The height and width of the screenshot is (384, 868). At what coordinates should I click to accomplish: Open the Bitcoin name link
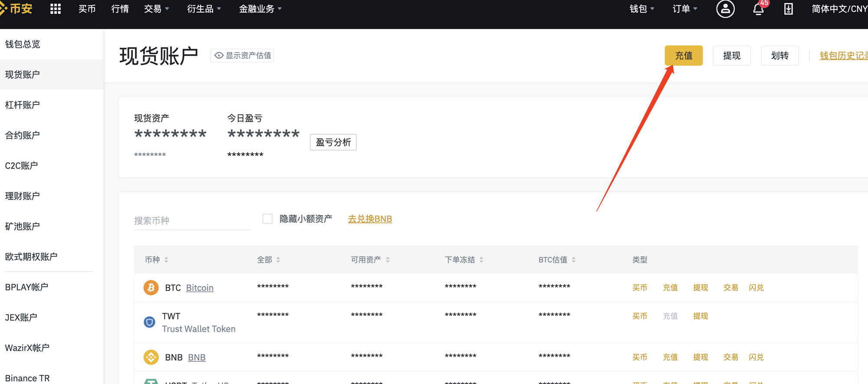coord(200,288)
